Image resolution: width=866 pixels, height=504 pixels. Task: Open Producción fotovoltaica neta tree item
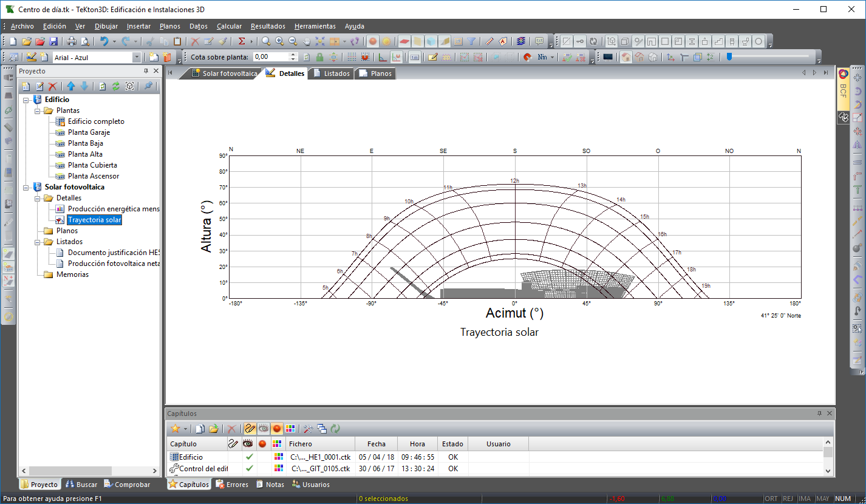click(x=114, y=264)
